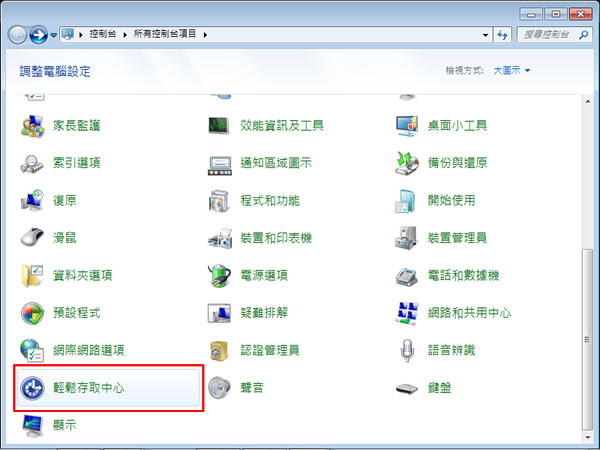This screenshot has width=600, height=450.
Task: Click the vertical scrollbar down arrow
Action: pyautogui.click(x=587, y=437)
